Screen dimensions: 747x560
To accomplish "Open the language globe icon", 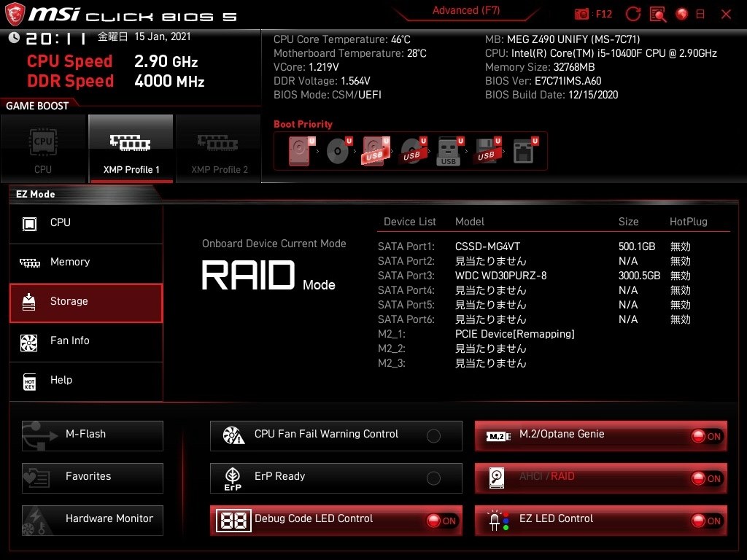I will [x=682, y=14].
